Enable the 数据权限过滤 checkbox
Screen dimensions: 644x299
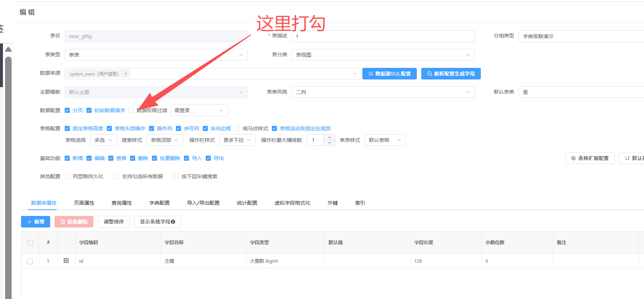(131, 110)
